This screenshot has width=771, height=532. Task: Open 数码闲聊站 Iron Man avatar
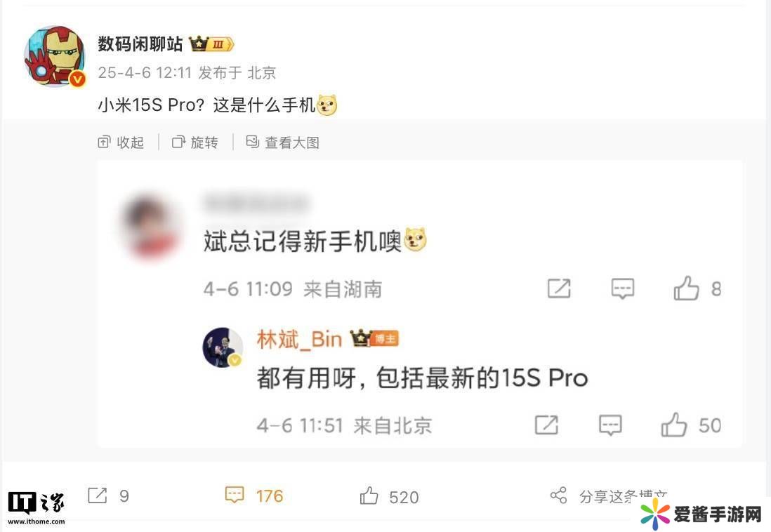pos(55,56)
